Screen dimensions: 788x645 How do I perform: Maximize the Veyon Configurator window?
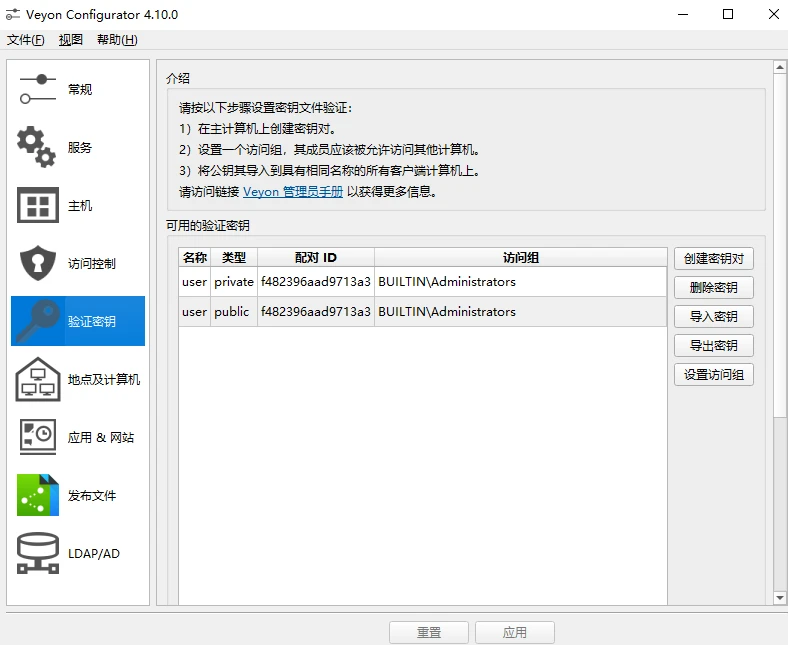click(728, 14)
